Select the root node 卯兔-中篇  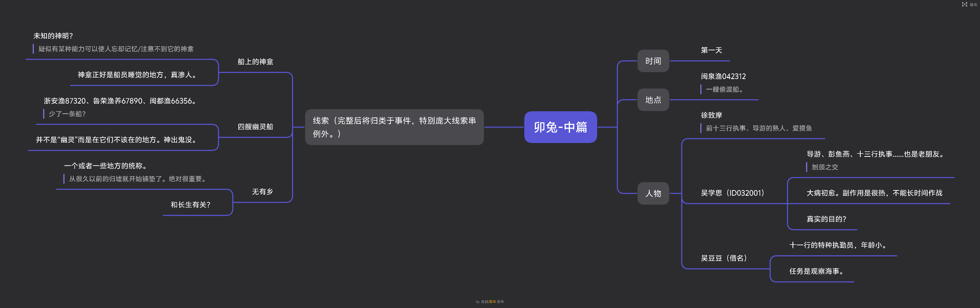point(560,127)
